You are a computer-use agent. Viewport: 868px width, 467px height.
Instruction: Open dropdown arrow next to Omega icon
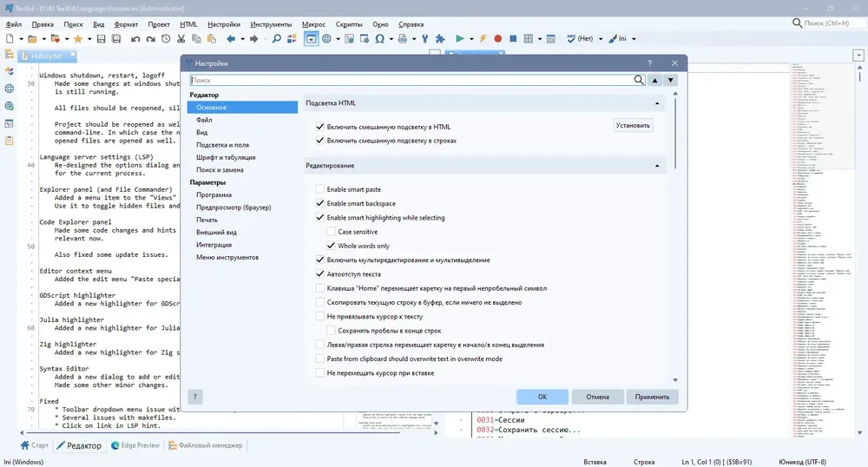391,39
